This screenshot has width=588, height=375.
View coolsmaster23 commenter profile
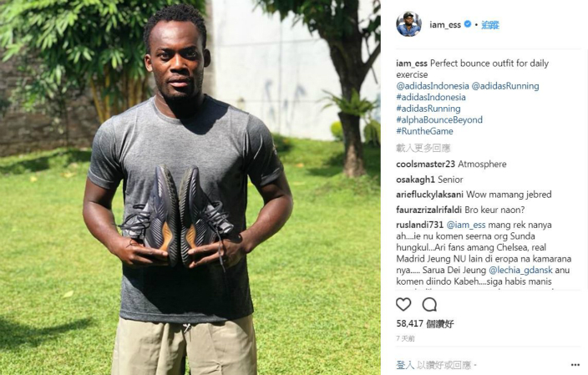(x=426, y=165)
